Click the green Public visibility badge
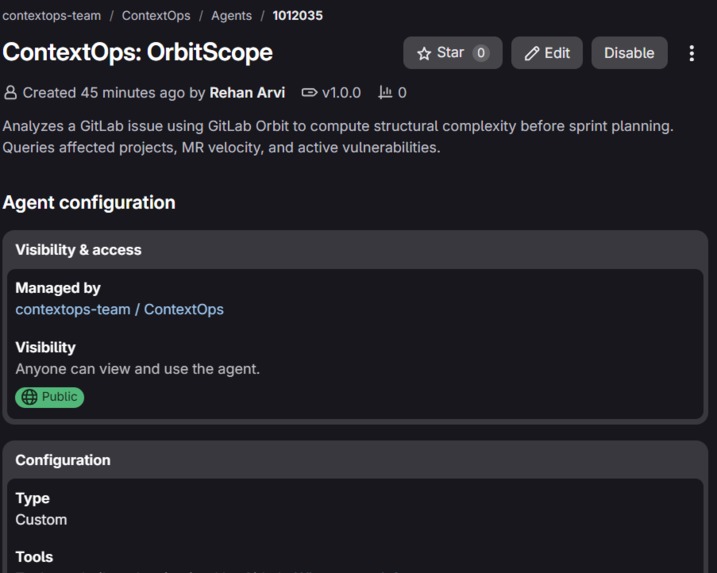The height and width of the screenshot is (573, 717). (49, 397)
